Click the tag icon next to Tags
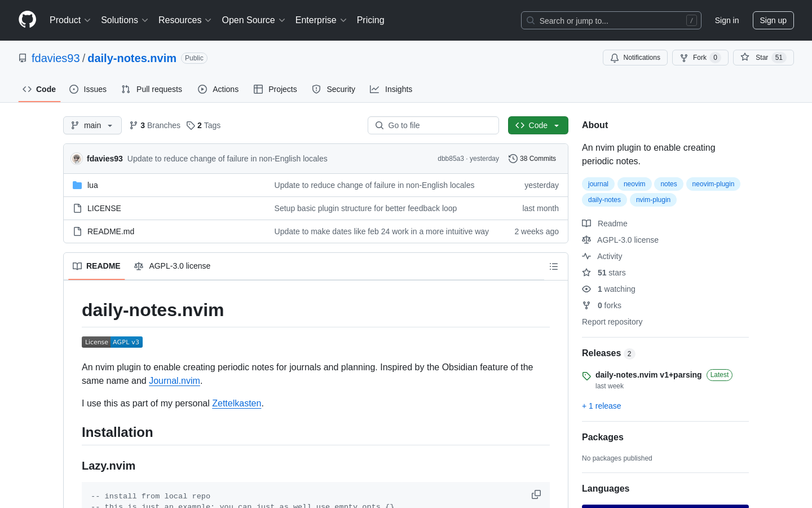Image resolution: width=812 pixels, height=508 pixels. (x=191, y=125)
